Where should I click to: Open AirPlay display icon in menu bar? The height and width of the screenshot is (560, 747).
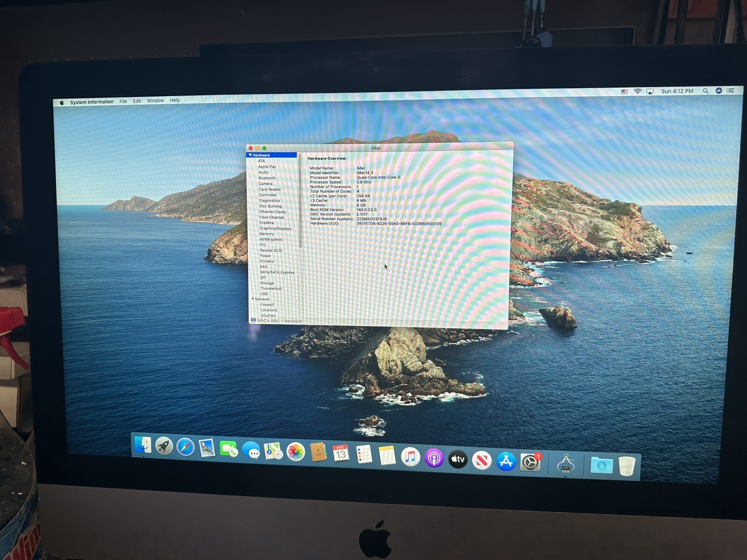[650, 91]
